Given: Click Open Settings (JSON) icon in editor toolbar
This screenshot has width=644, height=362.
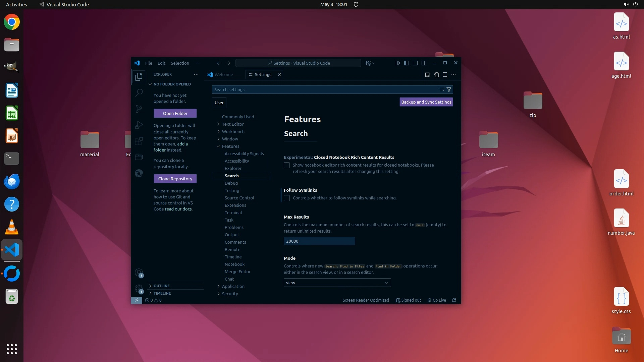Looking at the screenshot, I should tap(436, 75).
